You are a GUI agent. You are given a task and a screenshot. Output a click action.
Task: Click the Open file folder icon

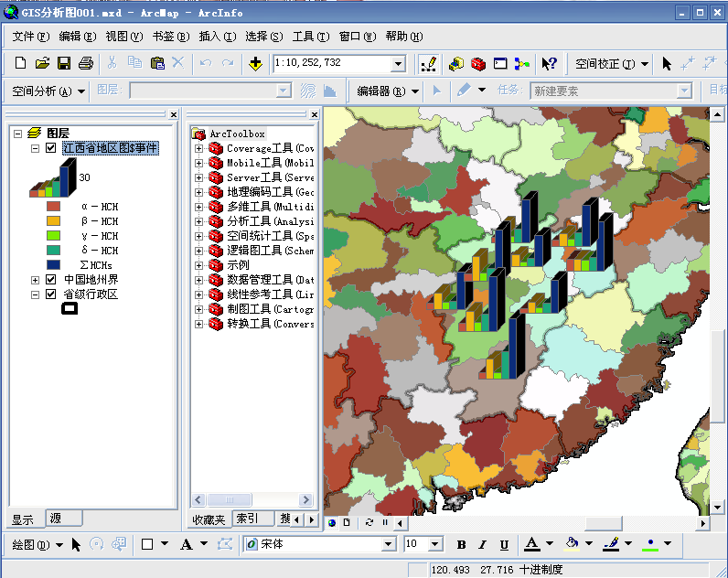pos(42,63)
